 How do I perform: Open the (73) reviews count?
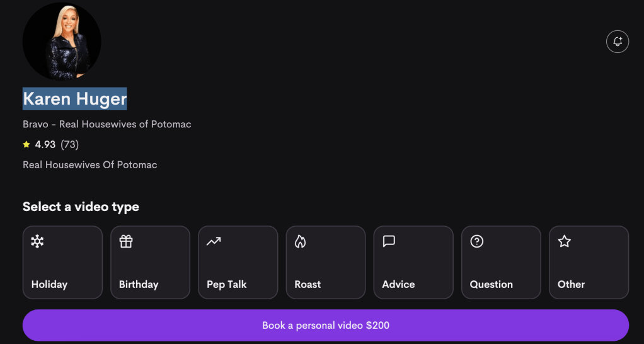point(69,144)
